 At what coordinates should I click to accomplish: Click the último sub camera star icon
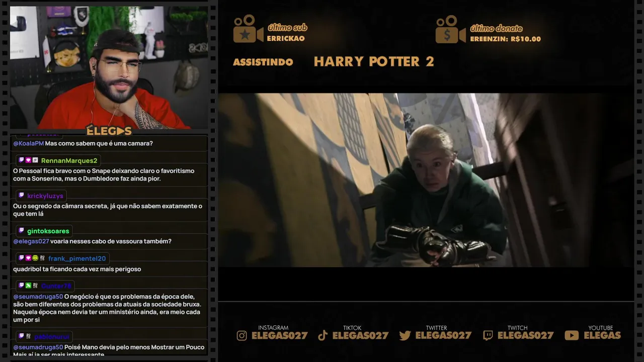click(248, 29)
